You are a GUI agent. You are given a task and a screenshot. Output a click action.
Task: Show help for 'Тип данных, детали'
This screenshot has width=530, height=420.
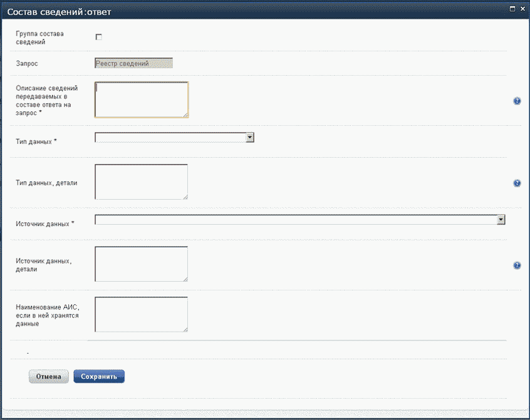517,183
